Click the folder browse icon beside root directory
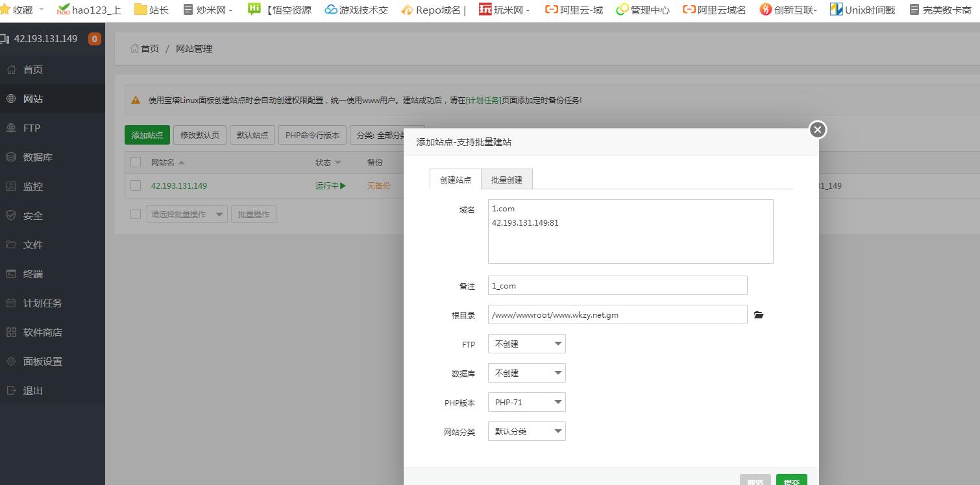980x485 pixels. (x=759, y=315)
